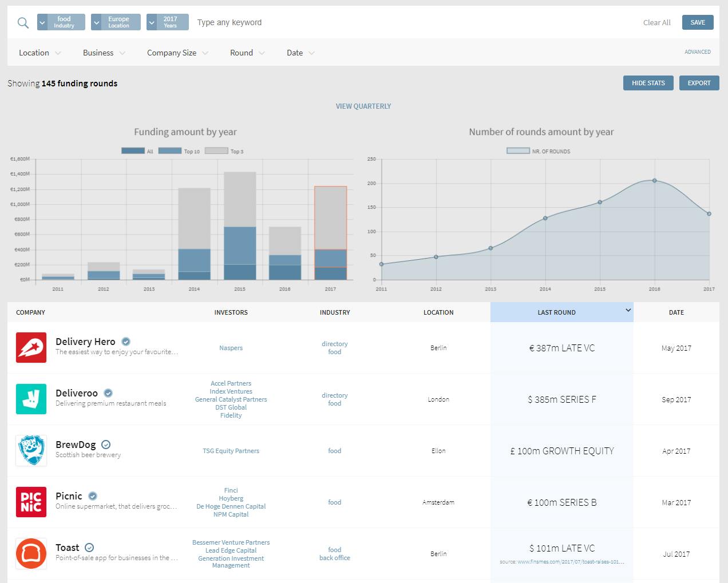728x583 pixels.
Task: Click BrewDog's verified badge
Action: [106, 445]
